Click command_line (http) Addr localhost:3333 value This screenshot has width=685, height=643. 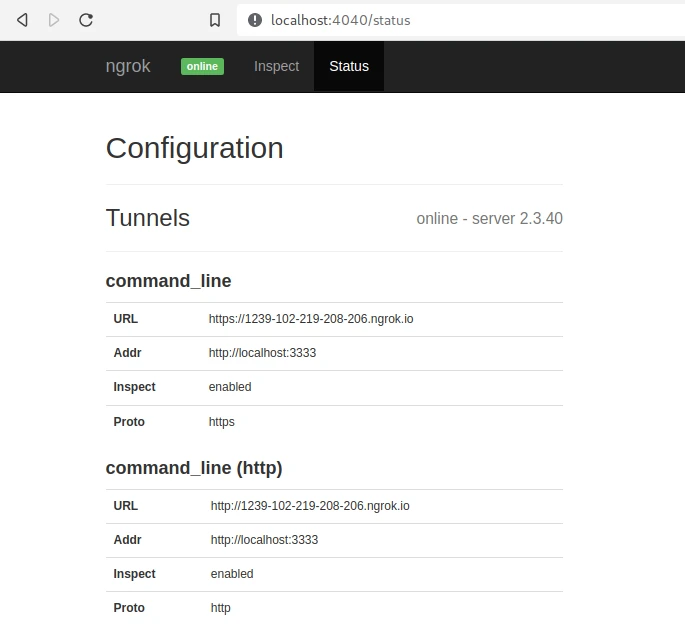coord(264,540)
